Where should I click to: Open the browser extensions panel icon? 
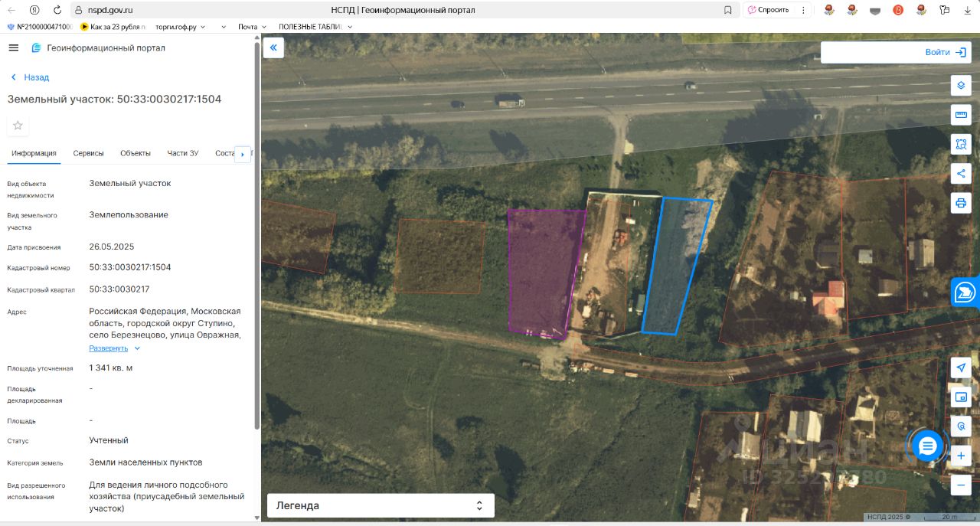coord(945,10)
